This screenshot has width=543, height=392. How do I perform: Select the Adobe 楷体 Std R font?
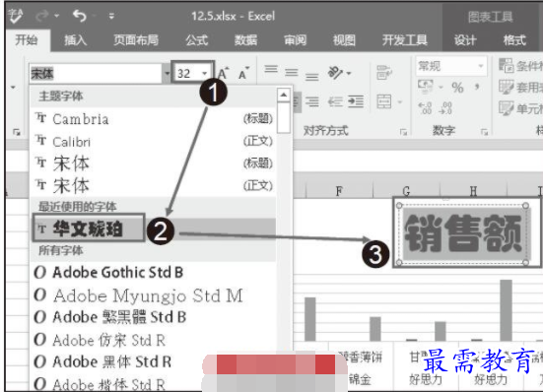click(x=153, y=383)
